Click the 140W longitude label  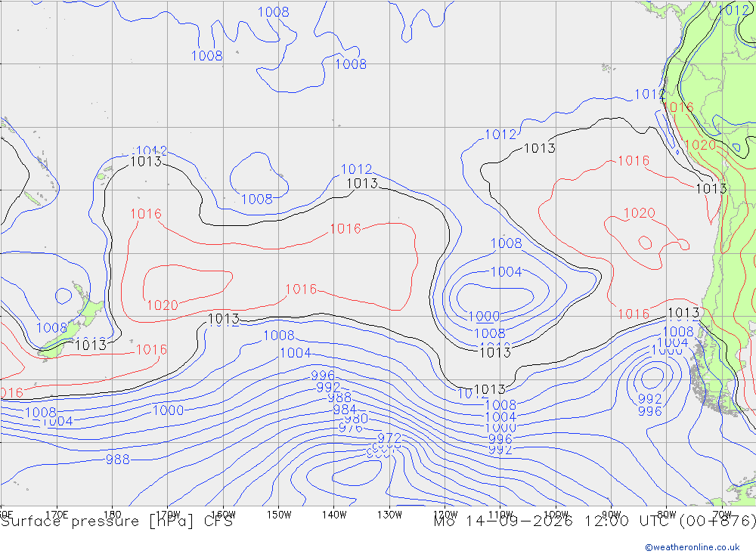334,515
